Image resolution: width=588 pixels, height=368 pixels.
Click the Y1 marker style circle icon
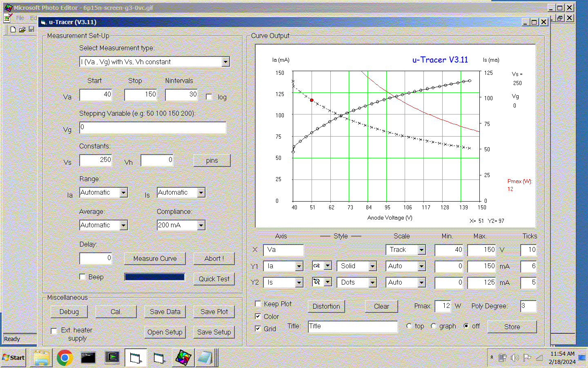point(317,266)
